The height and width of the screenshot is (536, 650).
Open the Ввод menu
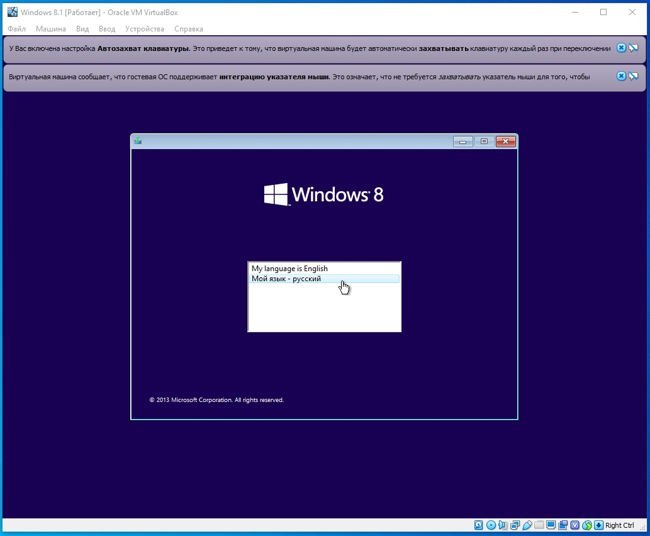pyautogui.click(x=107, y=29)
